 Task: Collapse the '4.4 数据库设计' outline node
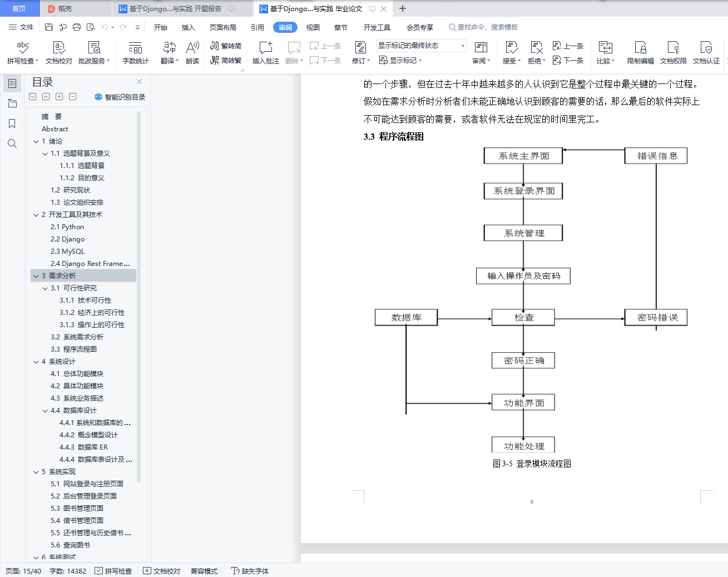coord(45,411)
